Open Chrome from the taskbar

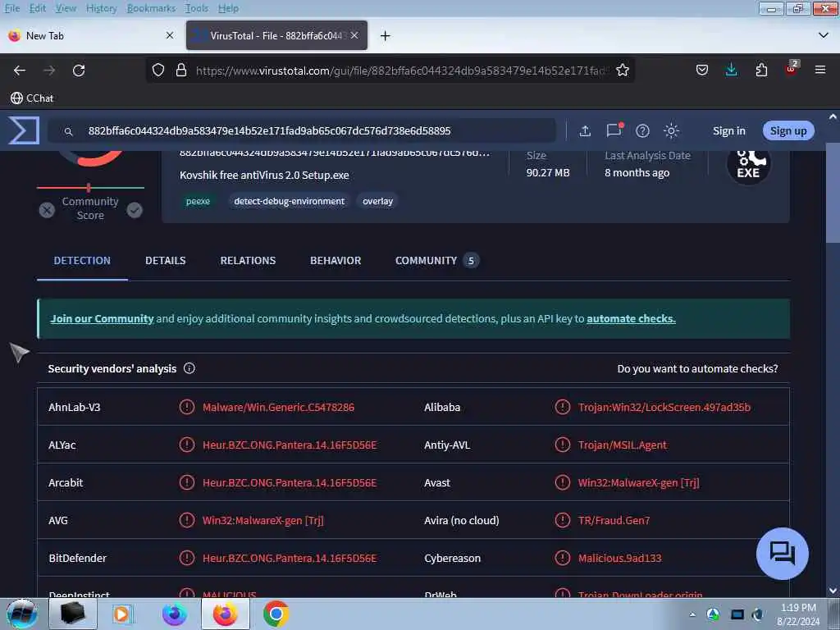(276, 614)
